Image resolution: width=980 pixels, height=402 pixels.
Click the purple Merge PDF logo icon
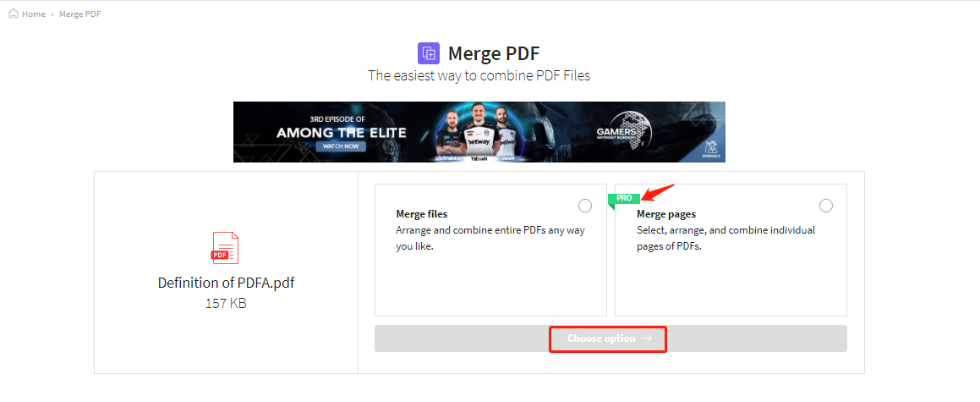coord(429,53)
